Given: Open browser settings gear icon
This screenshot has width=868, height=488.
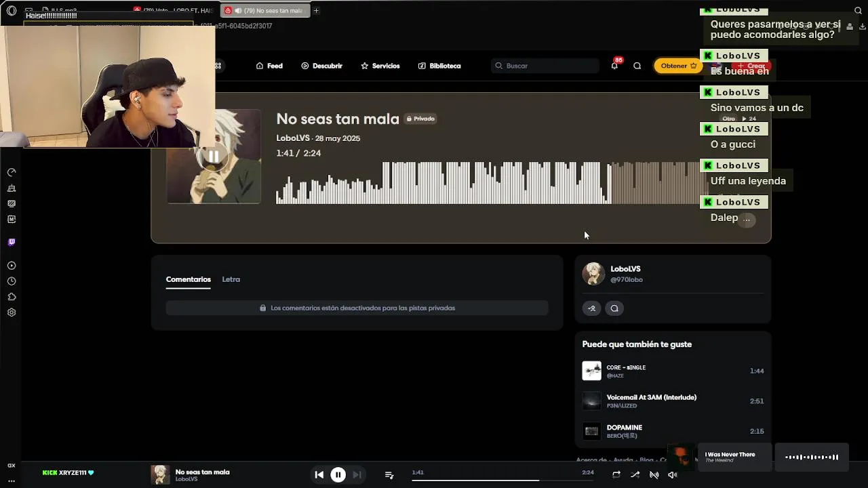Looking at the screenshot, I should coord(12,312).
